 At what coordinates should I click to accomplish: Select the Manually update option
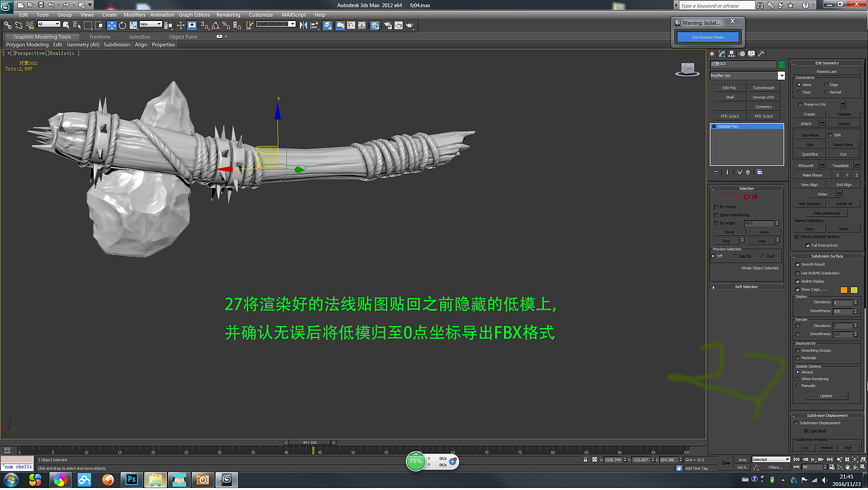[798, 386]
